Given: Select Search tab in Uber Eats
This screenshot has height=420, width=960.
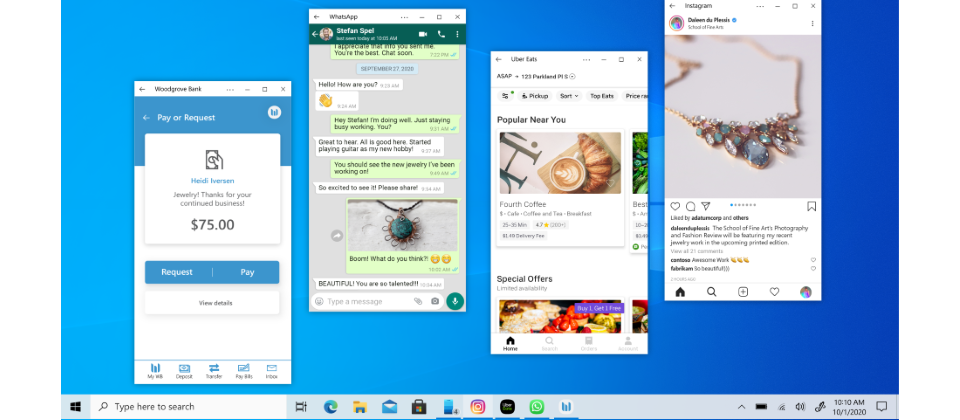Looking at the screenshot, I should (x=549, y=343).
